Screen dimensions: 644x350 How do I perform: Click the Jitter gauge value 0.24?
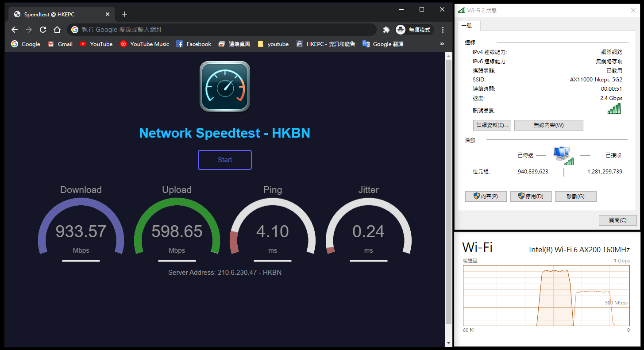click(369, 231)
